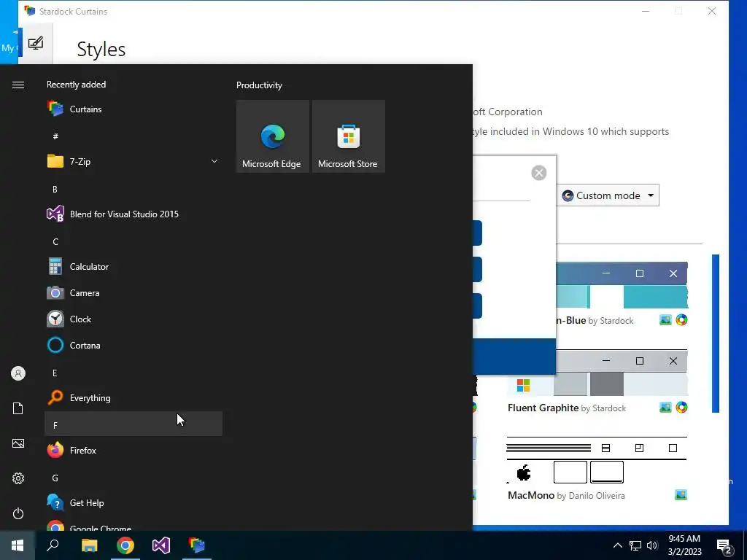Open the Calculator app
Screen dimensions: 747x560
[133, 267]
